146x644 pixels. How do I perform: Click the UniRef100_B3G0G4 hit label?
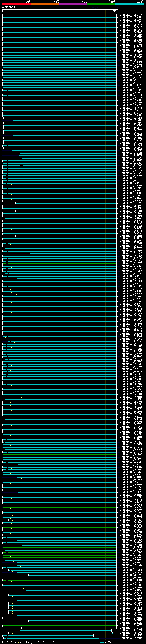[x=131, y=336]
